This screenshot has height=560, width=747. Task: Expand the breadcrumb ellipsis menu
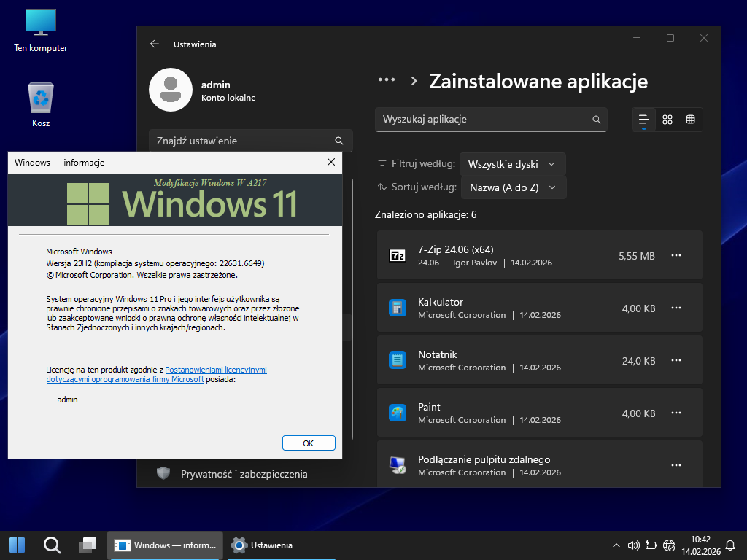coord(386,80)
